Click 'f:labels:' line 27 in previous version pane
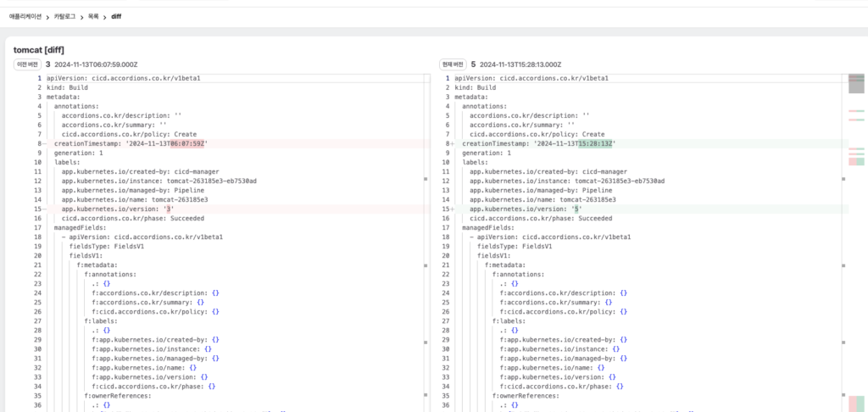The image size is (868, 412). pyautogui.click(x=101, y=322)
